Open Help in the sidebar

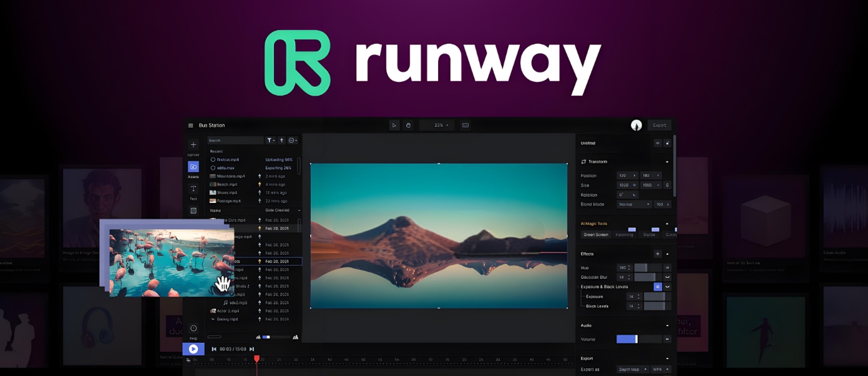(193, 329)
